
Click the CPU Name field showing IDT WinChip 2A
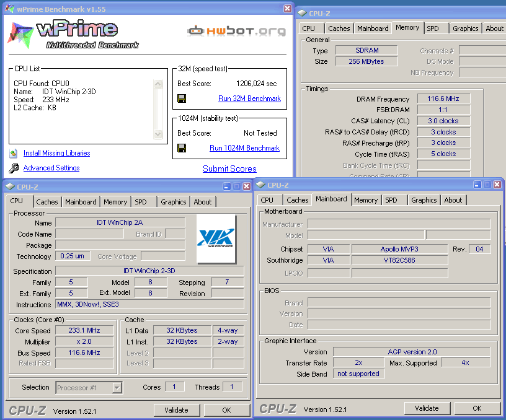pyautogui.click(x=120, y=222)
